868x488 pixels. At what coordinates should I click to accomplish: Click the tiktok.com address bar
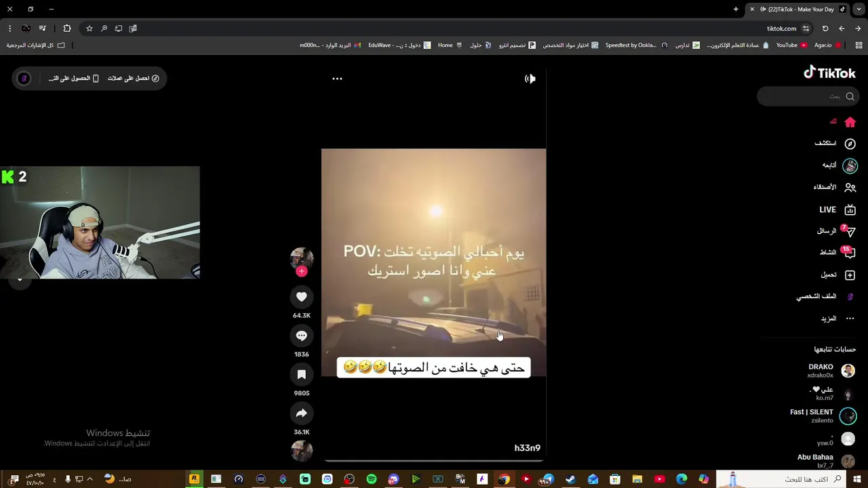[x=448, y=28]
